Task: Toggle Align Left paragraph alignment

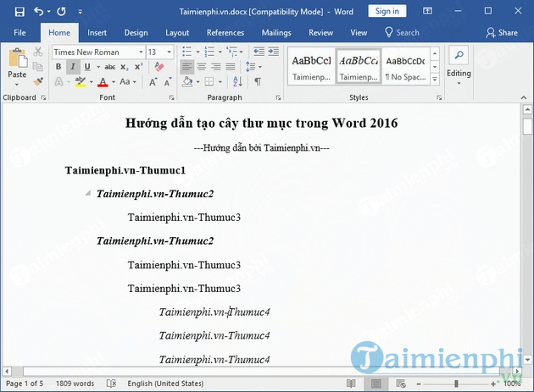Action: 186,67
